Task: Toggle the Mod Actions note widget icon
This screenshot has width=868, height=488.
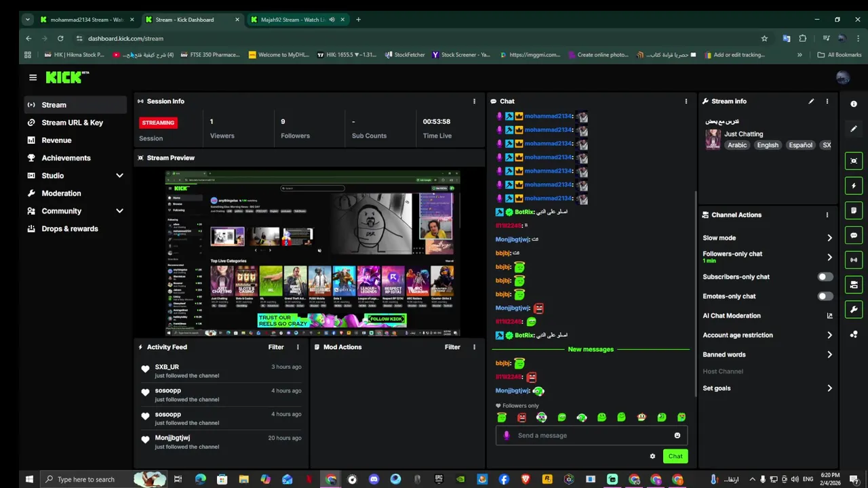Action: (x=854, y=210)
